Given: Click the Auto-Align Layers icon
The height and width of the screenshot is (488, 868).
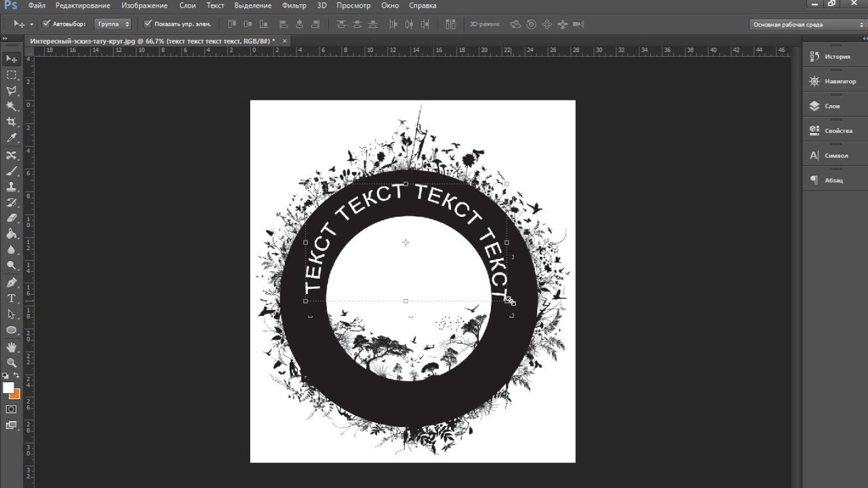Looking at the screenshot, I should (450, 24).
